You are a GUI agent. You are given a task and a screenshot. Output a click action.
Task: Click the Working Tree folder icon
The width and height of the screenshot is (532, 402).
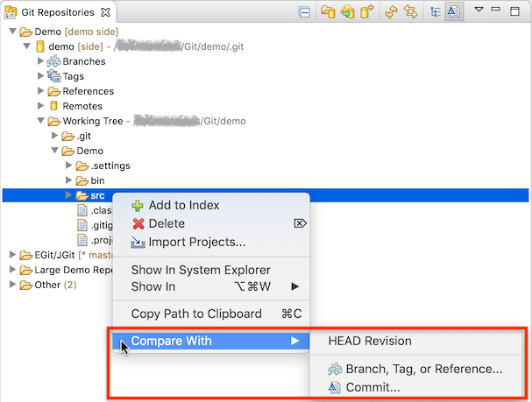[x=54, y=121]
